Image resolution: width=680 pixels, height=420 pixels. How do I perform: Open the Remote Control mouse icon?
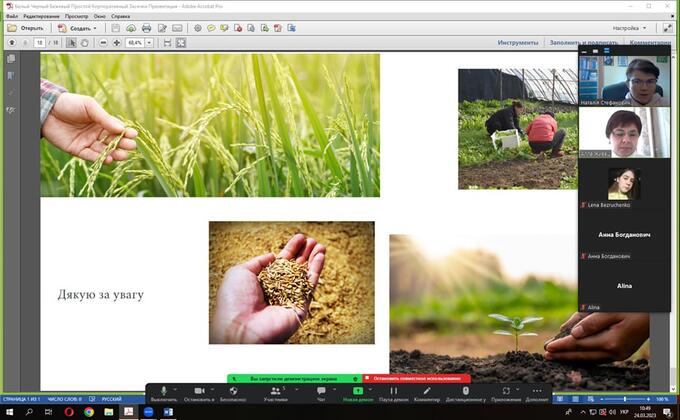[x=466, y=392]
